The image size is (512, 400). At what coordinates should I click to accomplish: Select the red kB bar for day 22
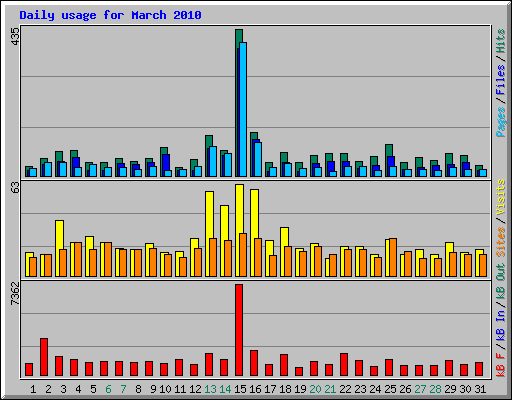[344, 364]
